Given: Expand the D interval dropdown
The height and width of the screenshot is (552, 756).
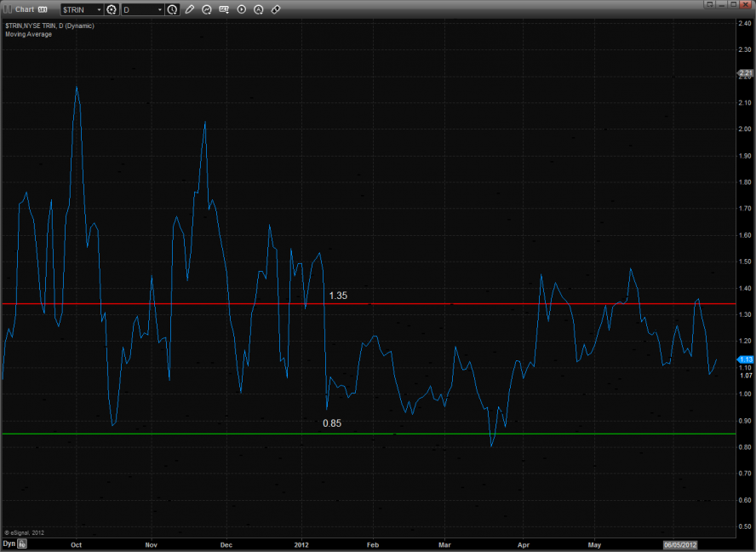Looking at the screenshot, I should (x=160, y=9).
